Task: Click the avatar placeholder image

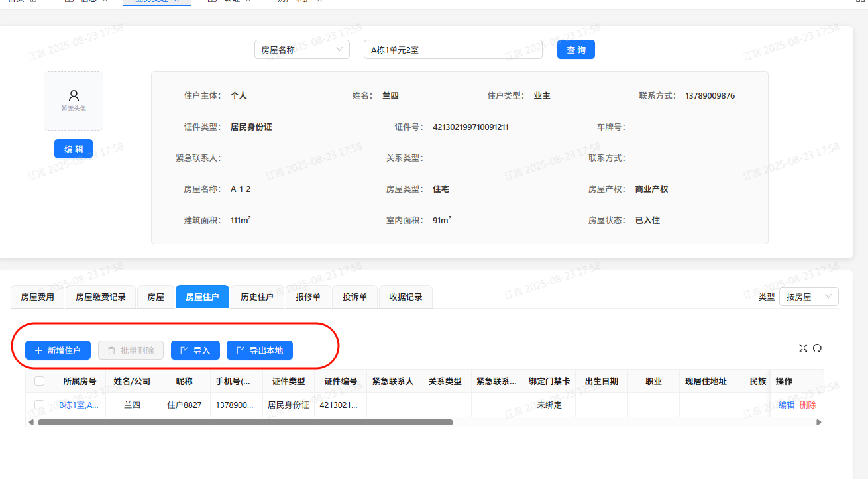Action: 74,101
